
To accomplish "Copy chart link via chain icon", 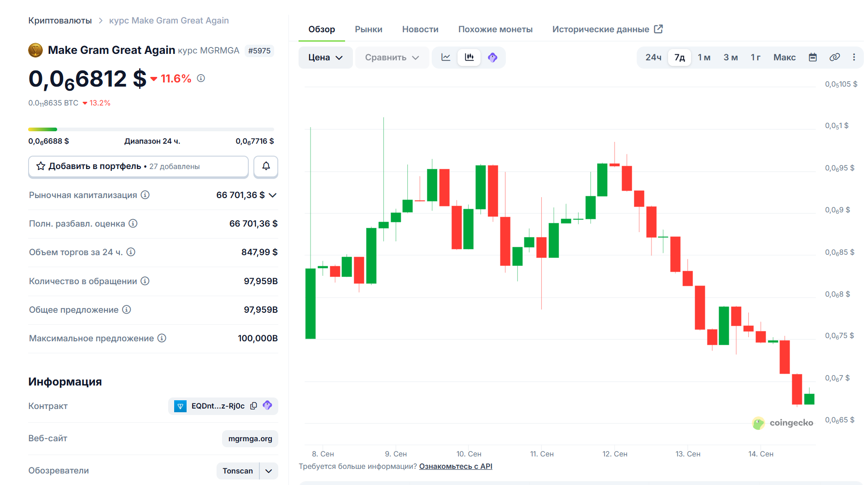I will tap(834, 57).
